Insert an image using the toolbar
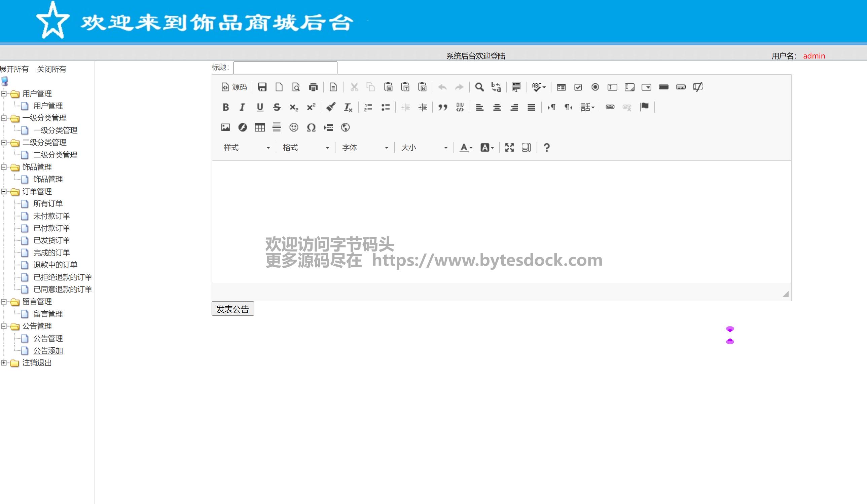 click(225, 127)
